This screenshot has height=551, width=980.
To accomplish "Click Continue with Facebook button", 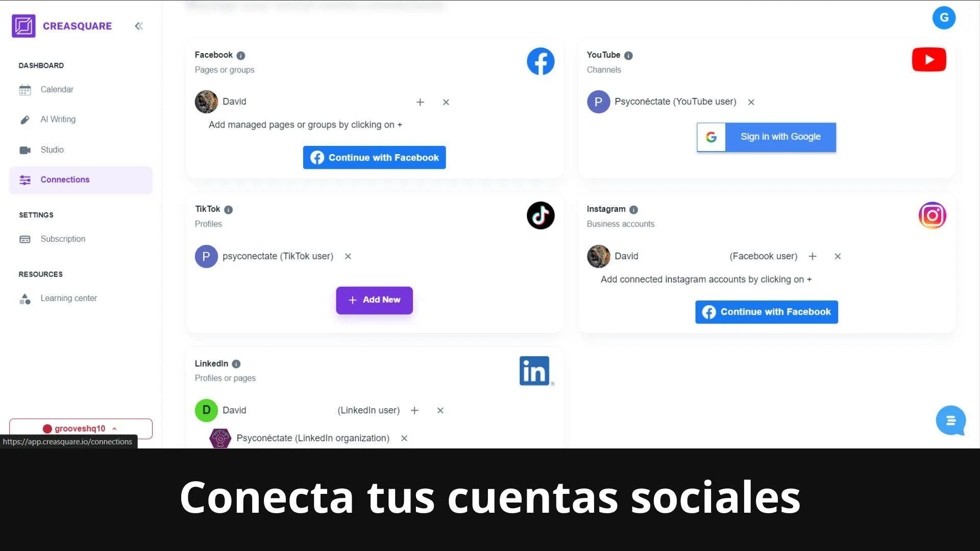I will tap(374, 157).
